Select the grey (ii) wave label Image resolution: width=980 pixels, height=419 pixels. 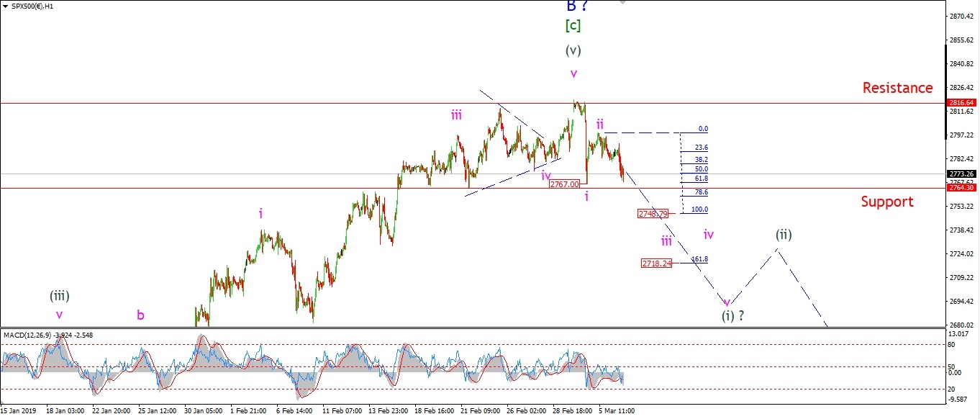pos(784,234)
